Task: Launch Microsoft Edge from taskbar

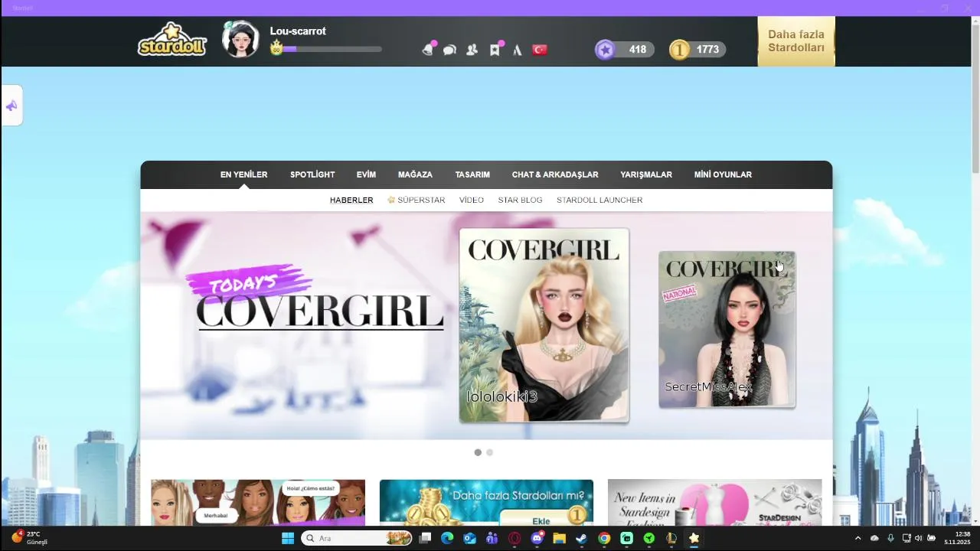Action: point(447,538)
